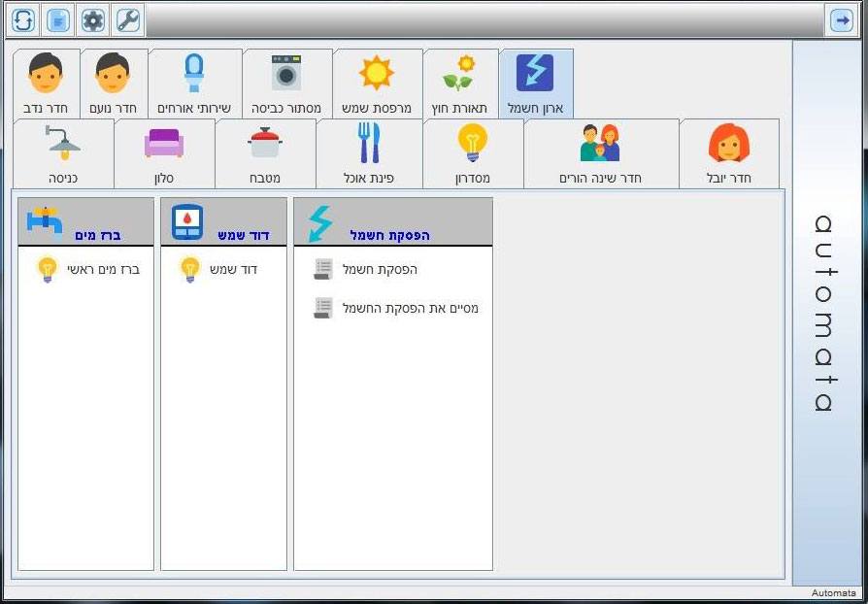This screenshot has height=604, width=868.
Task: Click the ברז מים faucet header icon
Action: click(x=45, y=221)
